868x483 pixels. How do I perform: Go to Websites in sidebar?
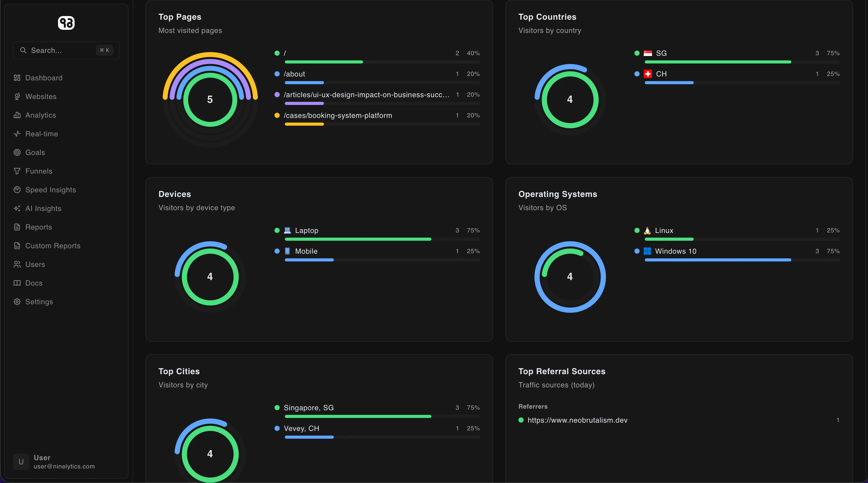coord(66,96)
